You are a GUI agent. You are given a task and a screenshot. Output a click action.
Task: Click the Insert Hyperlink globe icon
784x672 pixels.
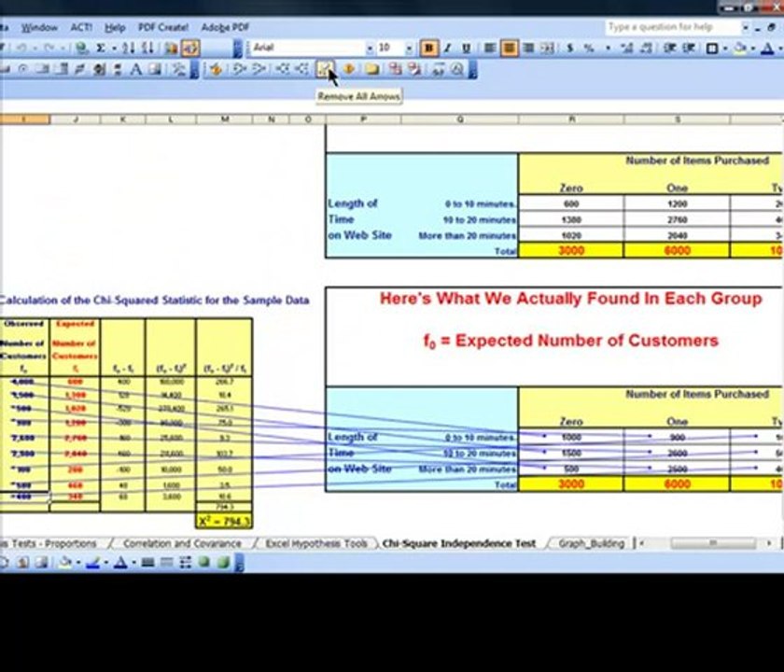click(81, 48)
